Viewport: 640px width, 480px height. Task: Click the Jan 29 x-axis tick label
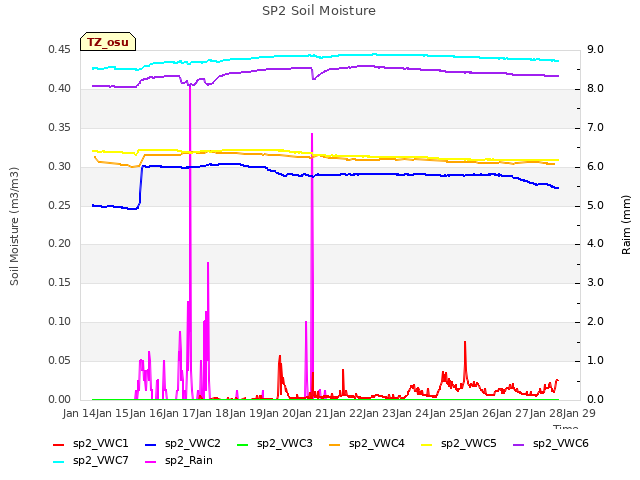click(579, 413)
